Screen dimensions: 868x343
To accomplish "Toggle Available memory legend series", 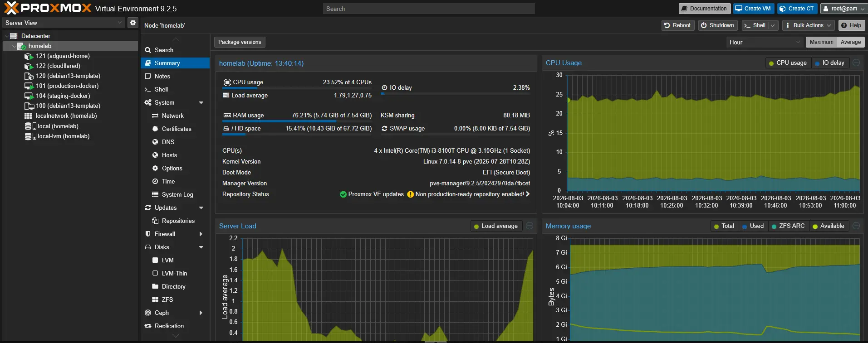I will (829, 226).
